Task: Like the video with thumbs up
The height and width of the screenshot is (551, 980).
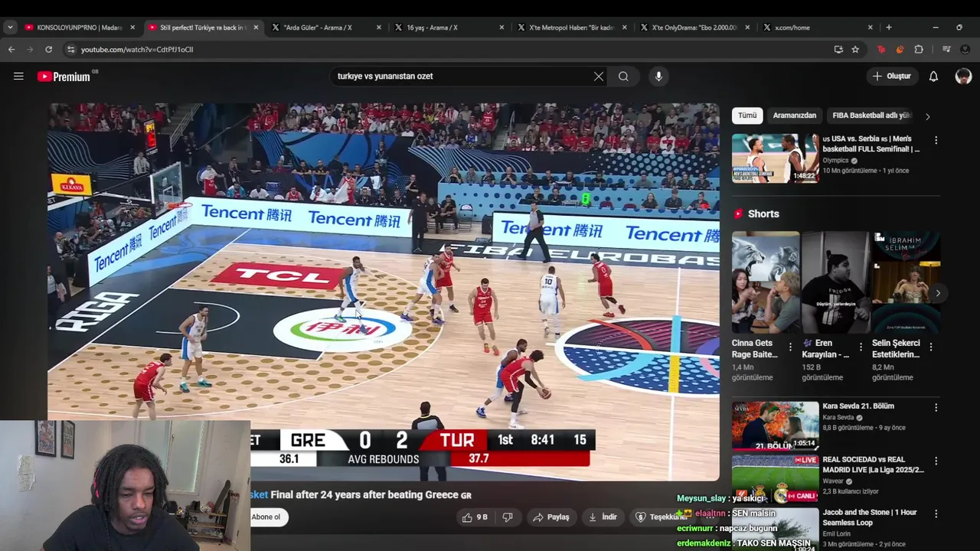Action: click(x=475, y=517)
